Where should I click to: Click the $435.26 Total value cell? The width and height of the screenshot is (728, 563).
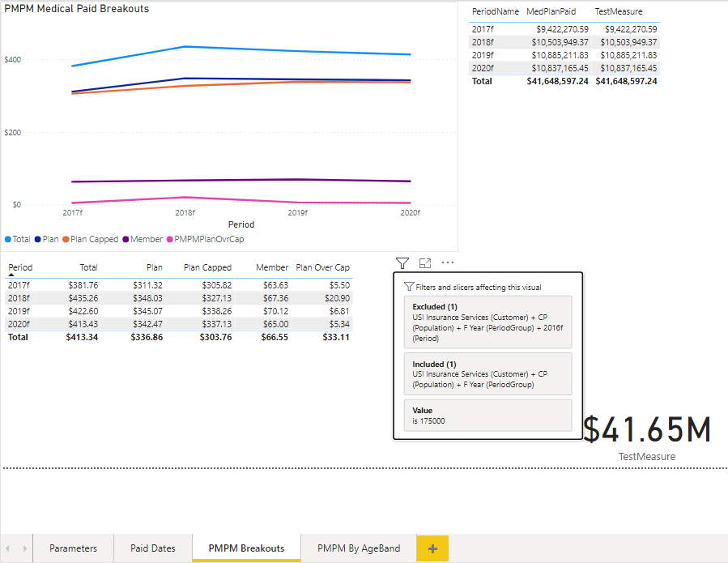click(83, 298)
